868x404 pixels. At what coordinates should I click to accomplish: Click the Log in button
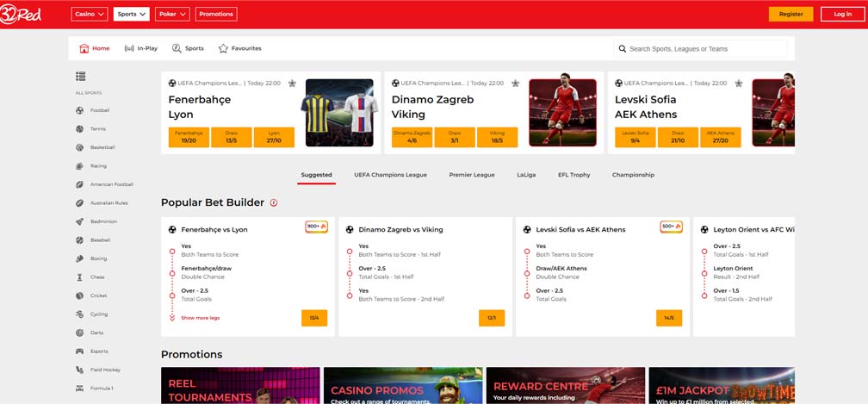pyautogui.click(x=842, y=15)
